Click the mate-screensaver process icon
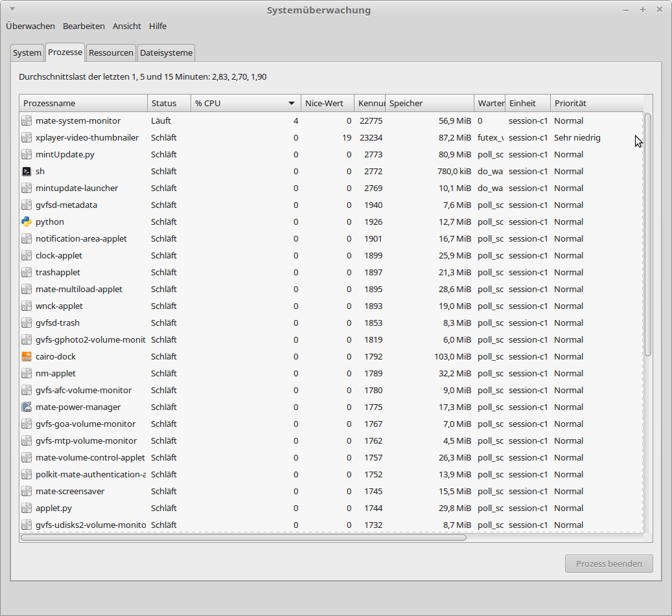The image size is (672, 616). point(27,491)
